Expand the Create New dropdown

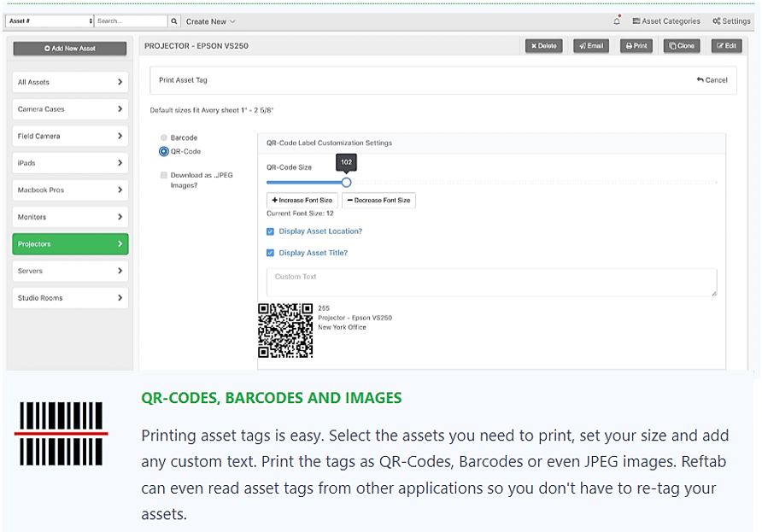coord(210,21)
